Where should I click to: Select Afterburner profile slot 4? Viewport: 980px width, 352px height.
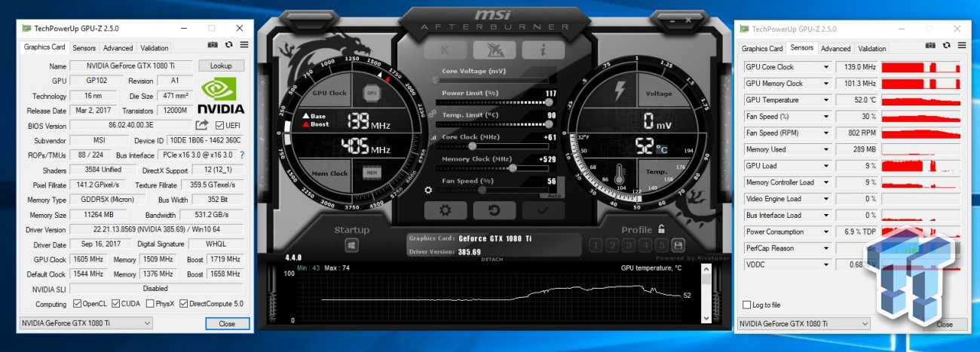coord(645,246)
